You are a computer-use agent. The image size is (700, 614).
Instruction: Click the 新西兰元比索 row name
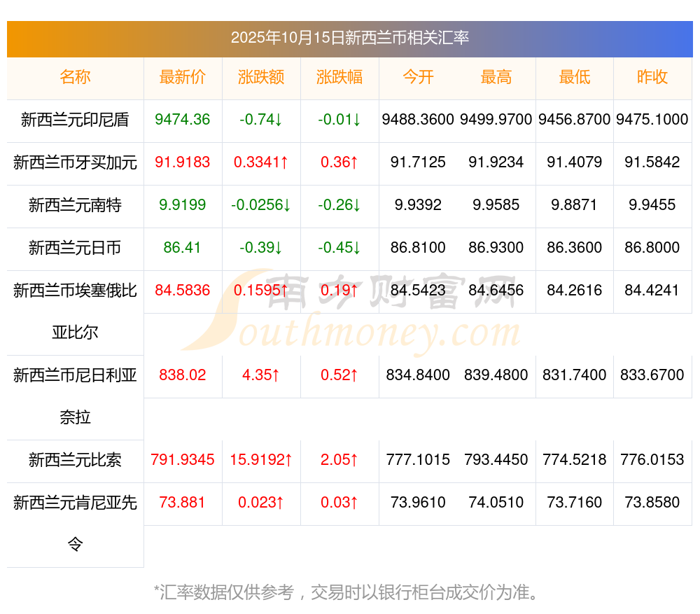75,460
